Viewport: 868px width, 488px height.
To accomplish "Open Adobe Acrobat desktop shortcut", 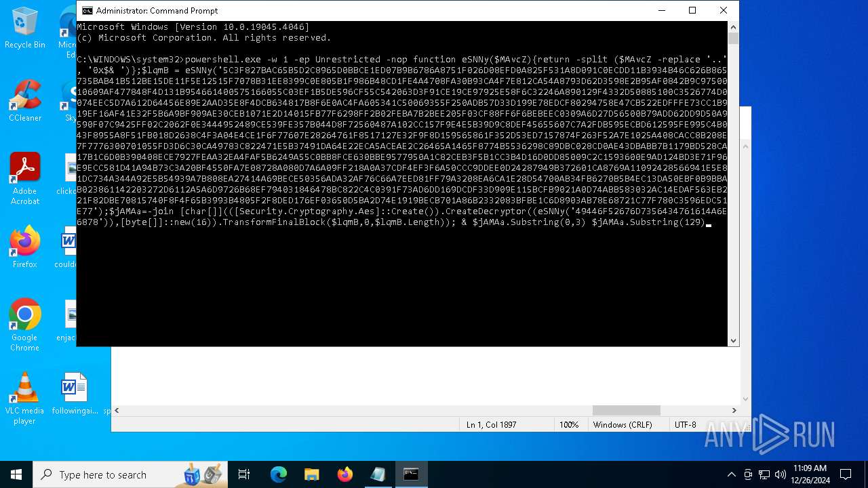I will 25,179.
